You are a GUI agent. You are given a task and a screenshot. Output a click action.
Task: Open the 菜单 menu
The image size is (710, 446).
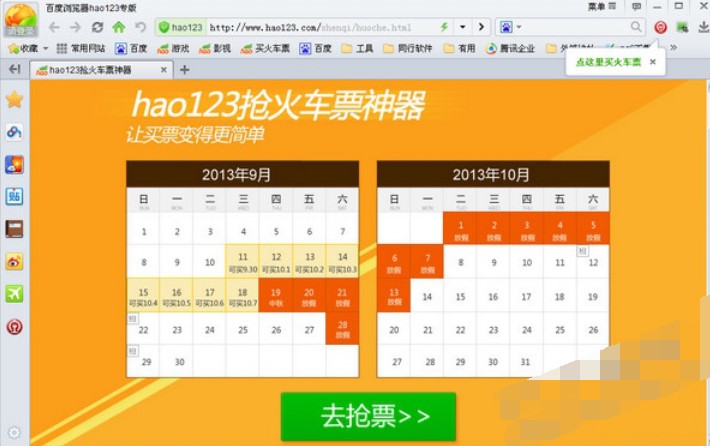click(602, 6)
